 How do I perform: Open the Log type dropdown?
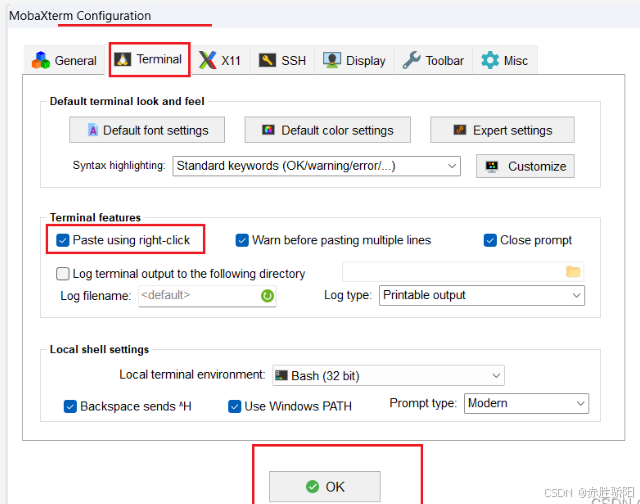(482, 295)
